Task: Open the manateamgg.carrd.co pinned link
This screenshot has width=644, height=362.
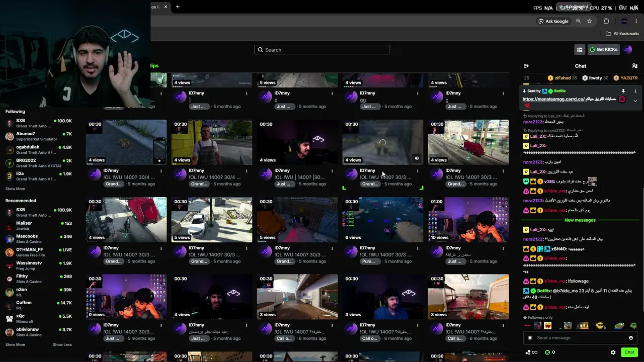Action: pos(553,100)
